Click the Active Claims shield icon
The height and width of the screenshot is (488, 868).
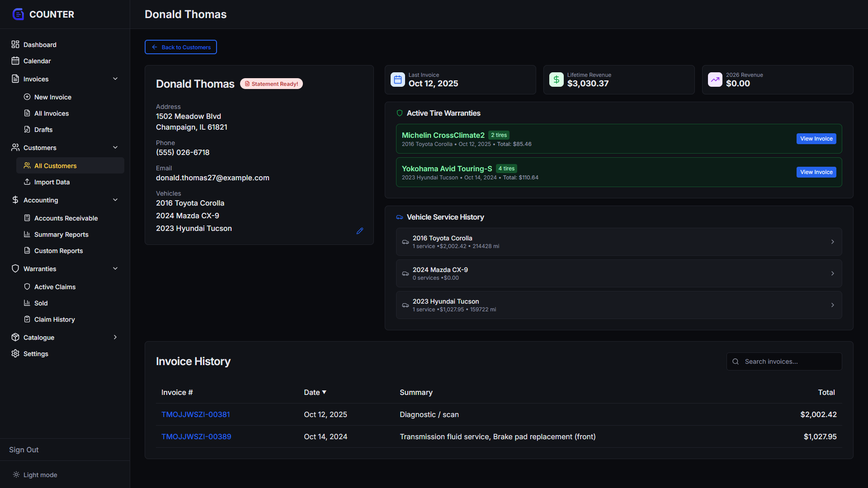click(x=27, y=286)
